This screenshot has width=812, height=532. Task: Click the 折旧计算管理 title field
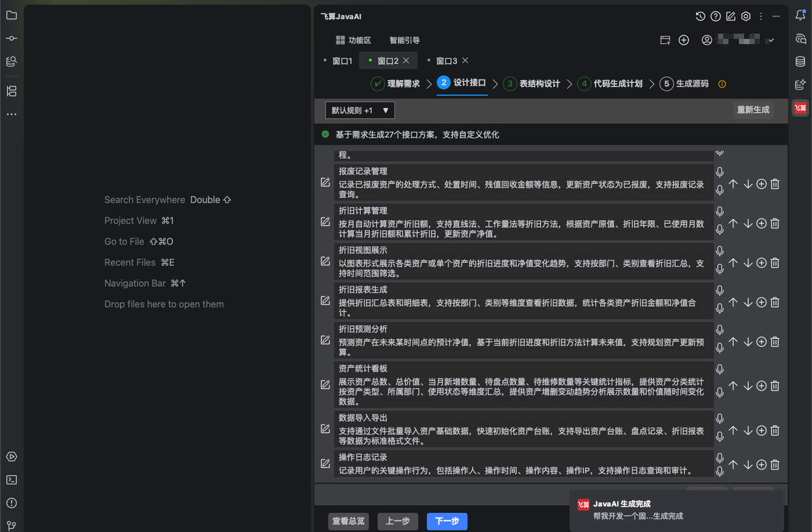click(524, 211)
